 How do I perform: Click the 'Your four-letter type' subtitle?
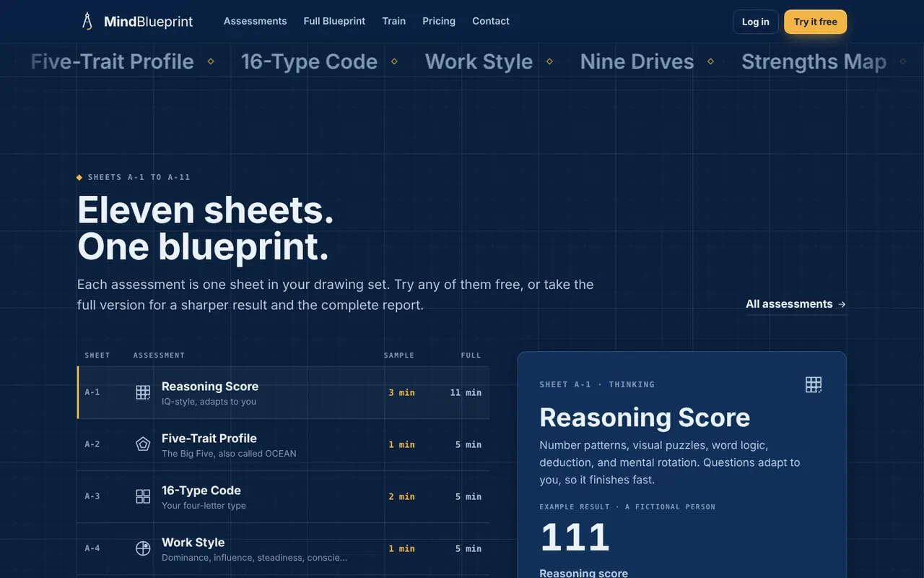click(x=204, y=506)
